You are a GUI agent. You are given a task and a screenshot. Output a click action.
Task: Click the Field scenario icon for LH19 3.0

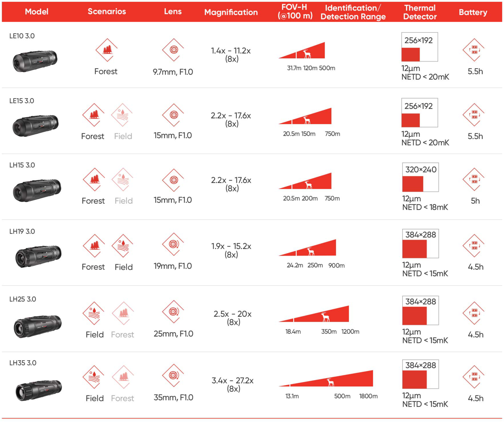(123, 246)
